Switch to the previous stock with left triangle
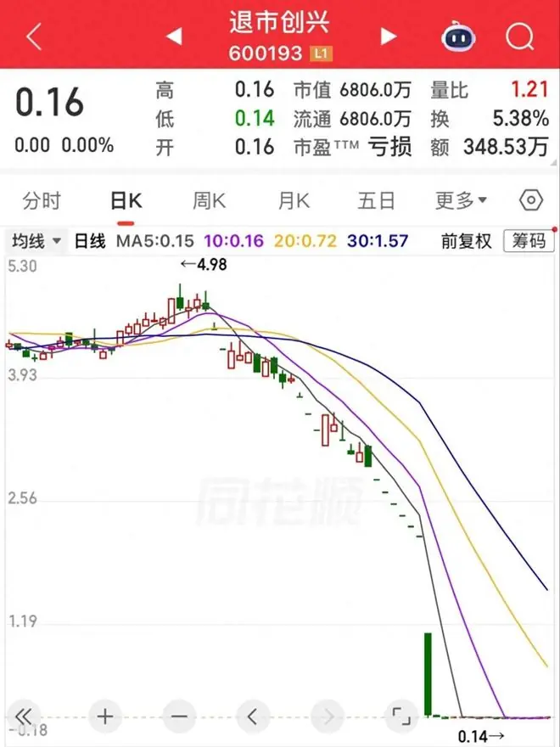560x747 pixels. point(174,37)
